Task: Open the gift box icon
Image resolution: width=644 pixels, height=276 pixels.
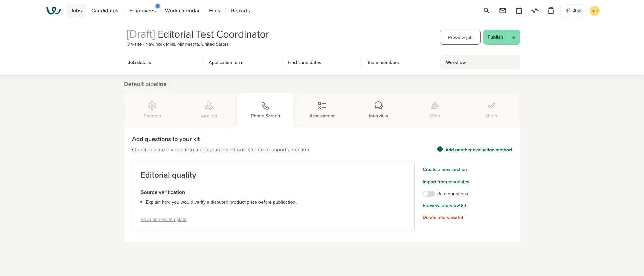Action: (551, 11)
